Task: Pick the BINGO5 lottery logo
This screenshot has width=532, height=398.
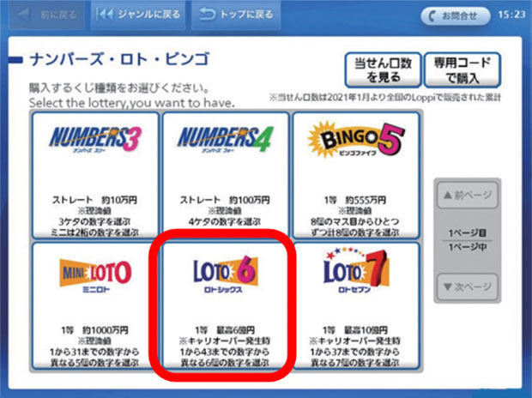Action: (x=355, y=140)
